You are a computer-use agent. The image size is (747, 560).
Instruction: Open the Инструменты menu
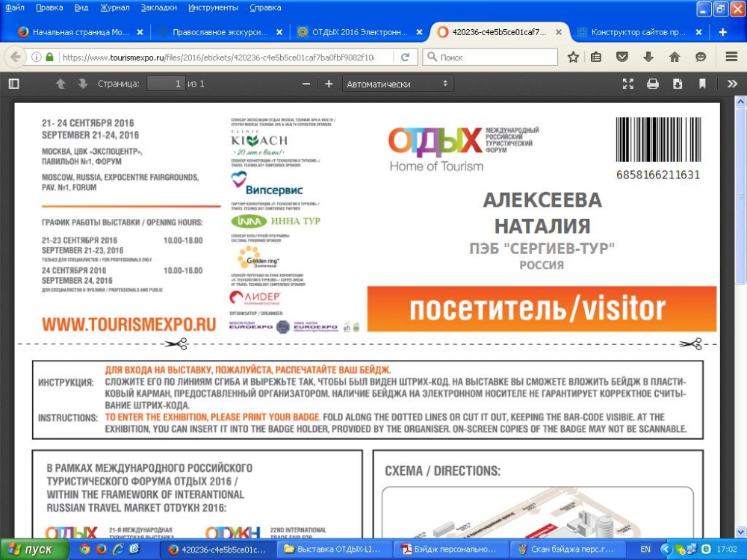213,7
